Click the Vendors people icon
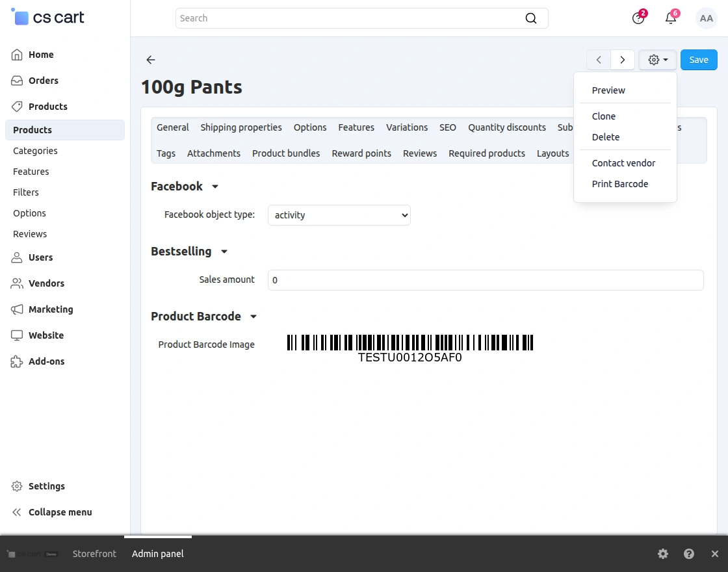The height and width of the screenshot is (572, 728). (x=17, y=283)
